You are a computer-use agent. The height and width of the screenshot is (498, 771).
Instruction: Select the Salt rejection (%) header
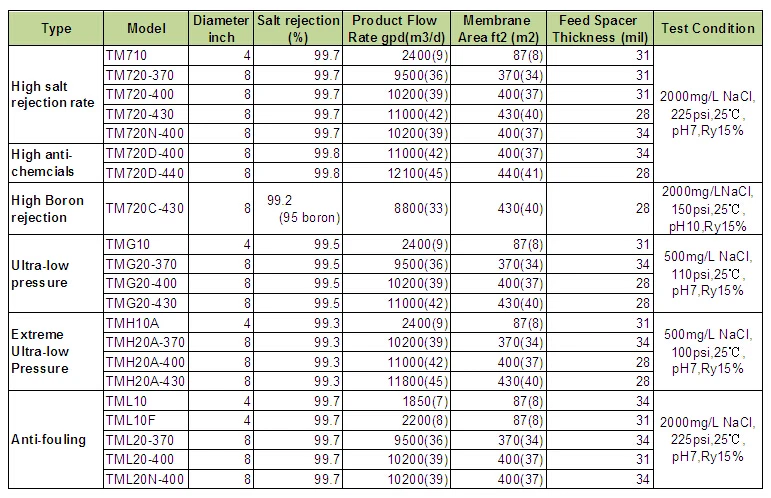pos(296,28)
